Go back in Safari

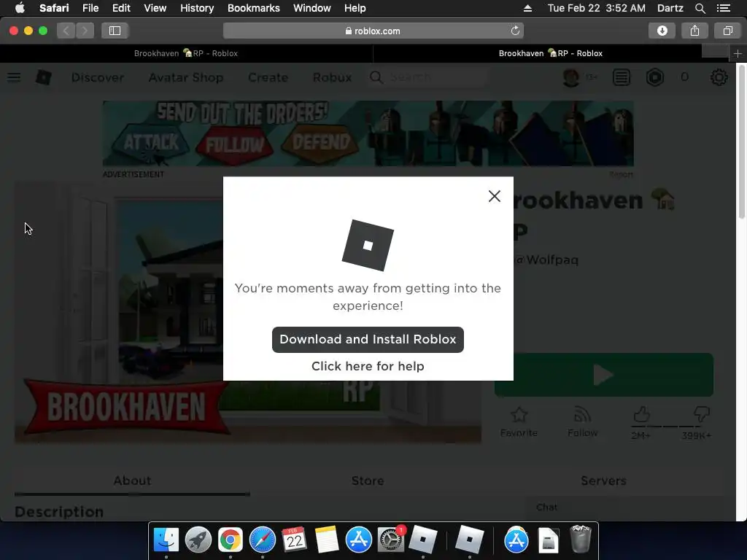[x=66, y=31]
